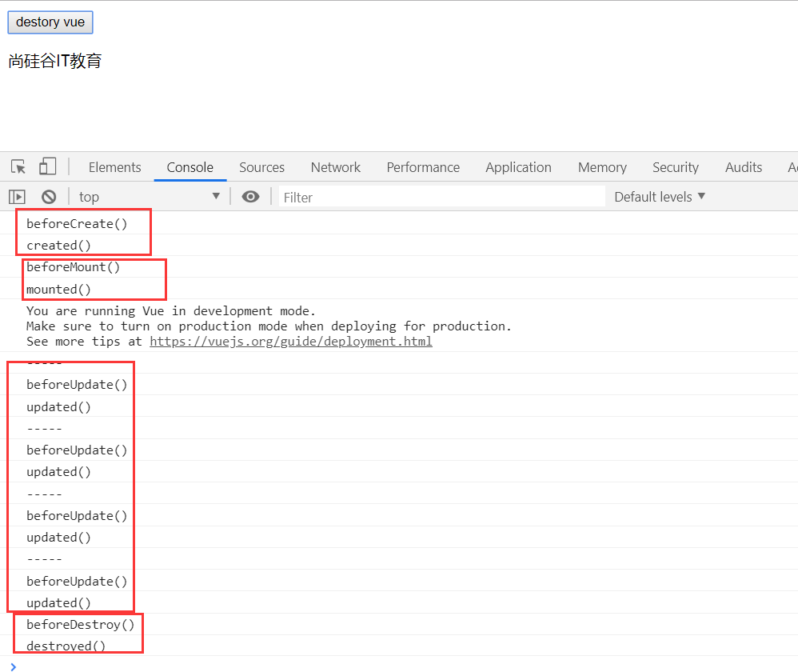
Task: Click the 尚硅谷IT教育 page text
Action: [x=55, y=61]
